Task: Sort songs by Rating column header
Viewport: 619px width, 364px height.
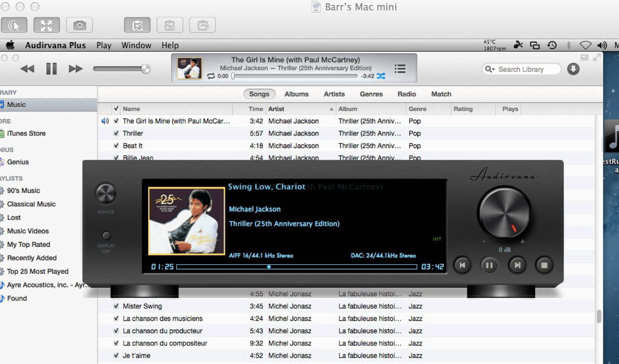Action: point(474,109)
